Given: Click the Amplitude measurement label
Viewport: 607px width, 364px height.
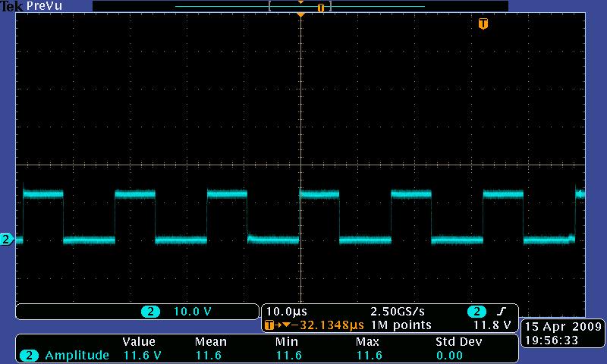Looking at the screenshot, I should pos(77,356).
